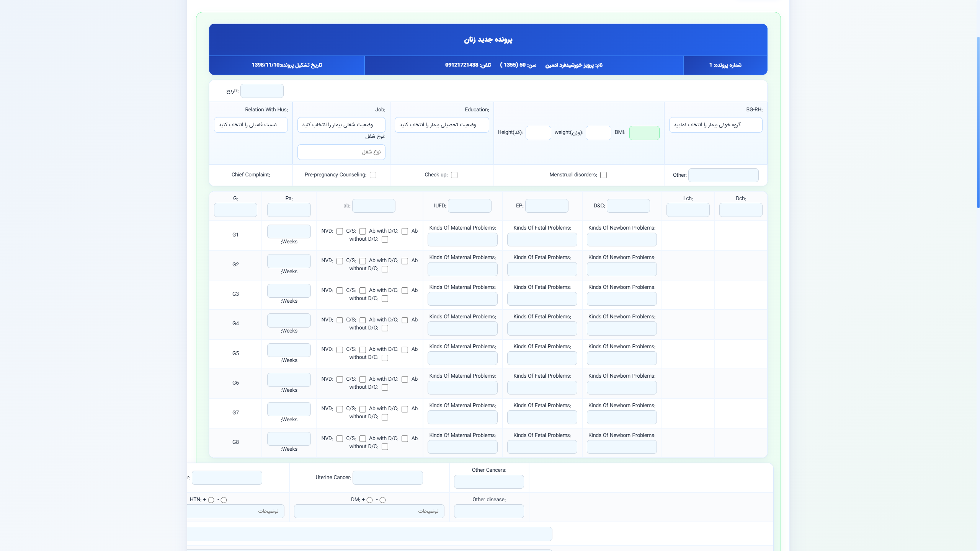The height and width of the screenshot is (551, 980).
Task: Click the Pa input field
Action: [289, 210]
